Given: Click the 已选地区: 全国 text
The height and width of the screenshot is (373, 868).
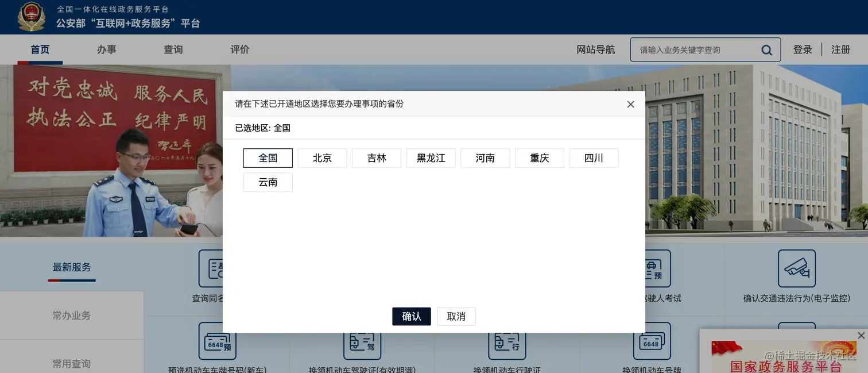Looking at the screenshot, I should (262, 128).
